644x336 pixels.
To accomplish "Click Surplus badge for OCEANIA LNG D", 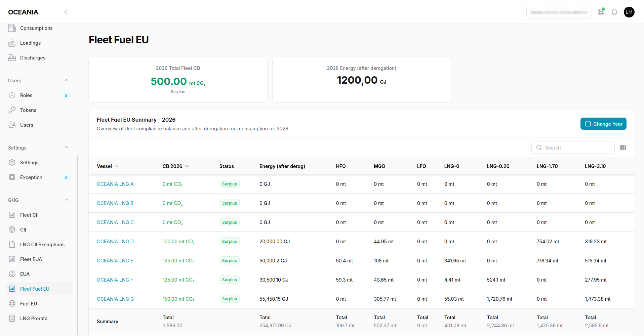I will [230, 242].
